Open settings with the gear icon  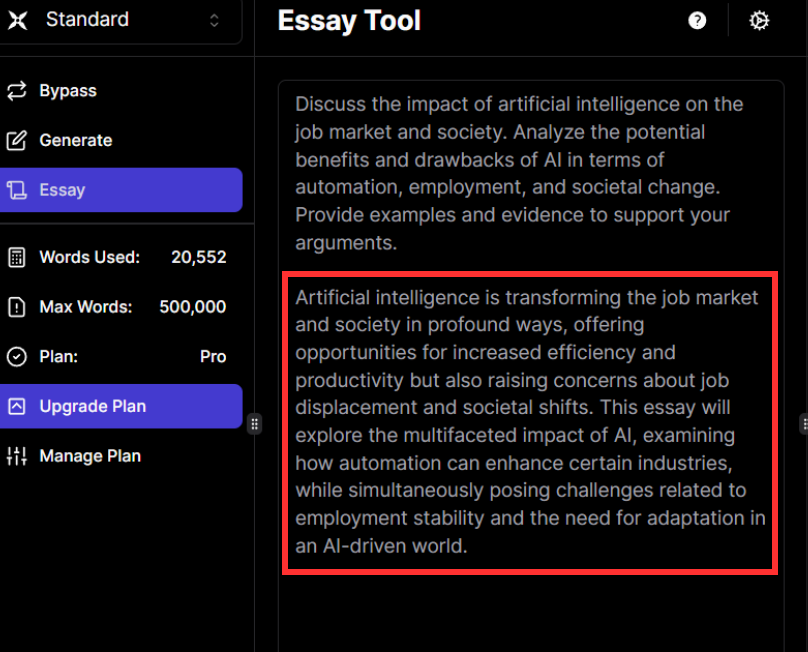pos(759,21)
